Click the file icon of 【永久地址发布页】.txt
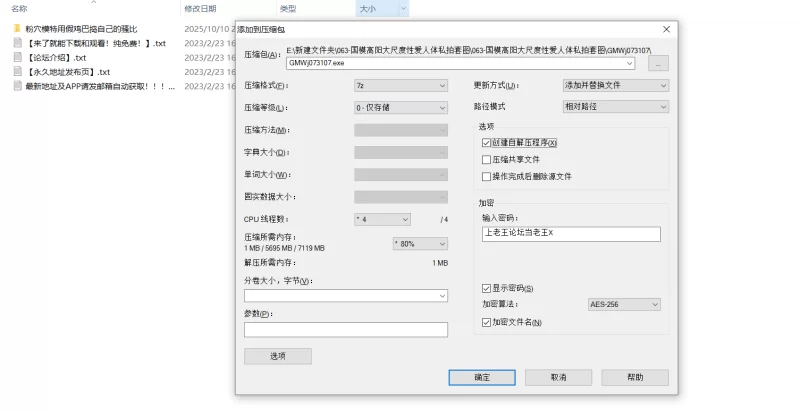Viewport: 800px width, 410px height. pos(17,71)
